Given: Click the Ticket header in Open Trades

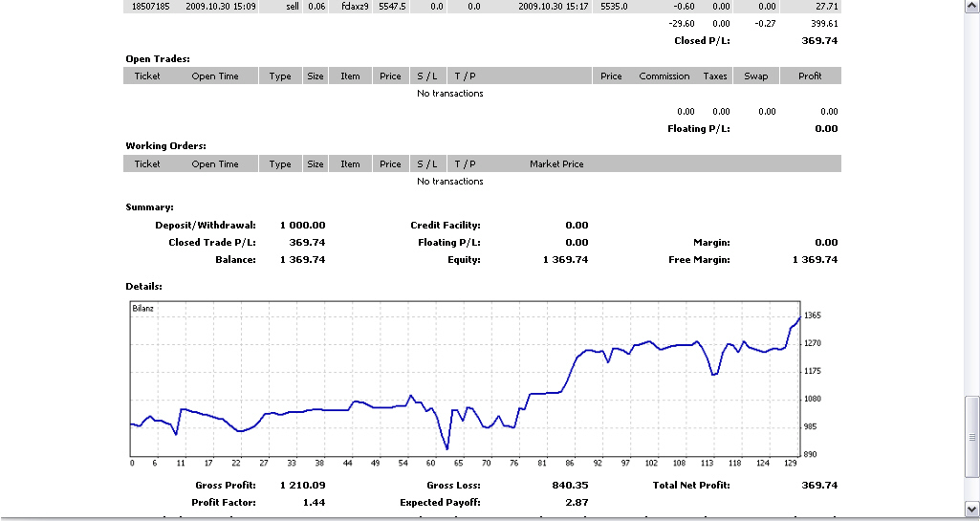Looking at the screenshot, I should click(x=147, y=76).
